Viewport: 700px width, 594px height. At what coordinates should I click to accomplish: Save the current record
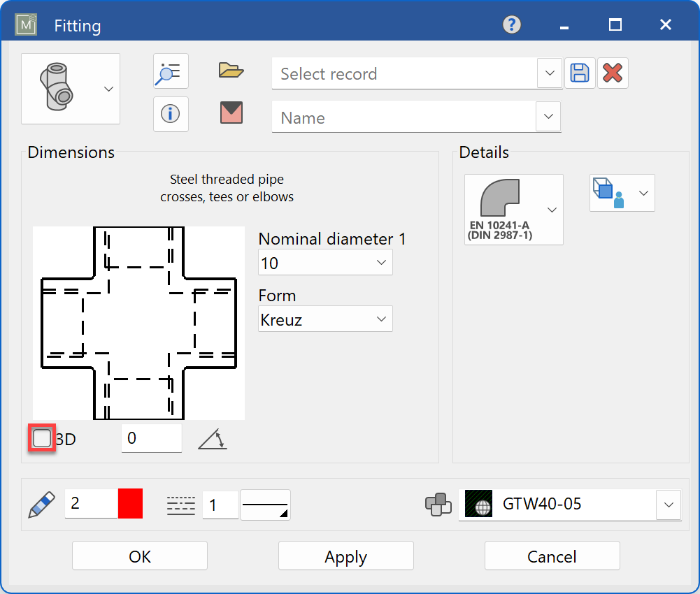[579, 73]
